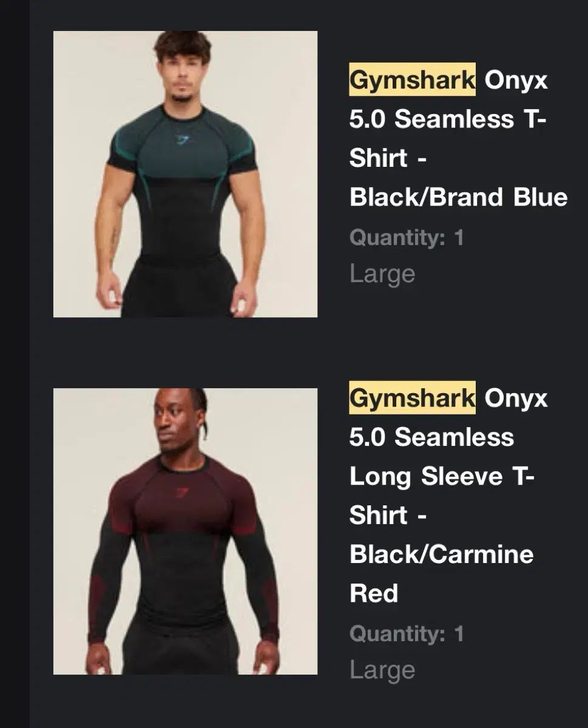Click the 'Long Sleeve T-' title line
Screen dimensions: 588x728
tap(442, 477)
